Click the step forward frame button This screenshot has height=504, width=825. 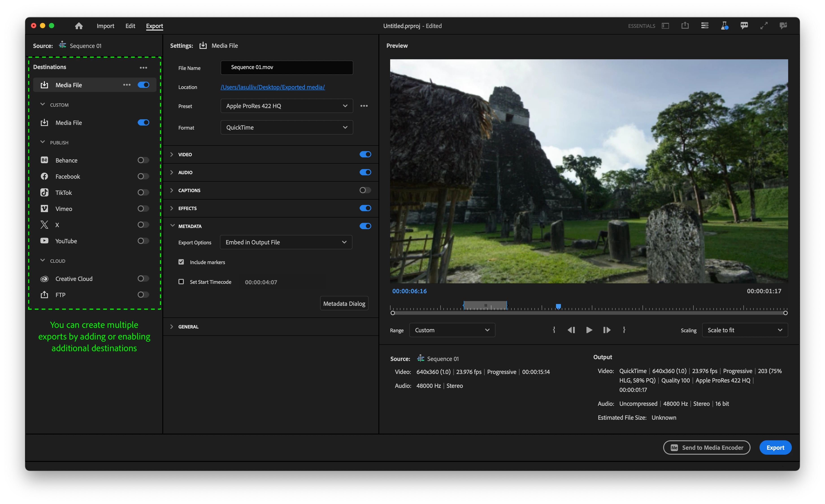607,330
